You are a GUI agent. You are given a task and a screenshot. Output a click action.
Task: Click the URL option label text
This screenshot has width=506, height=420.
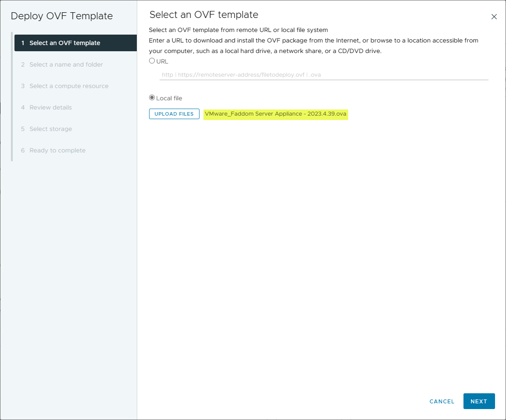coord(162,61)
